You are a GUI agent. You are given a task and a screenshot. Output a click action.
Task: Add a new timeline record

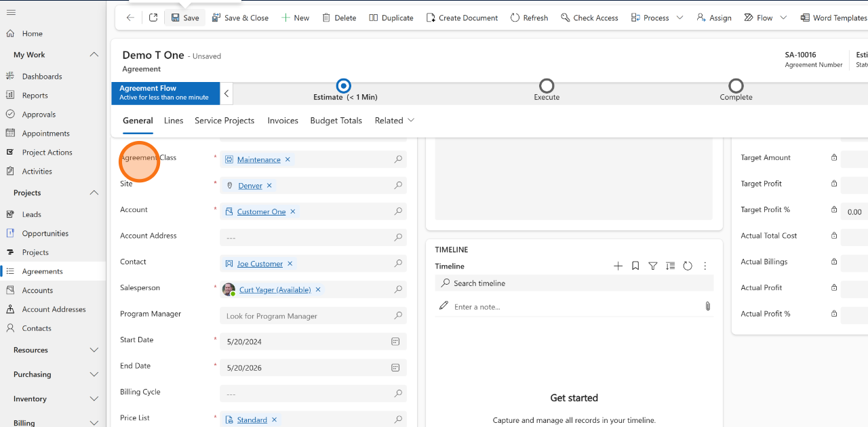618,266
